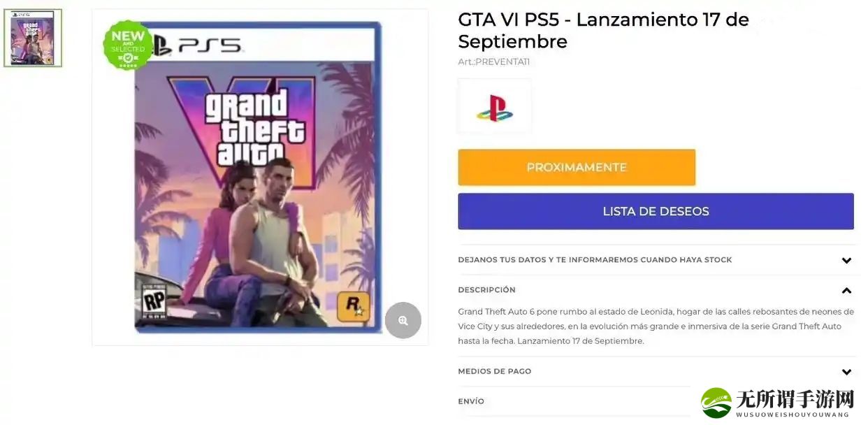
Task: Expand the Medios de Pago chevron
Action: (x=846, y=372)
